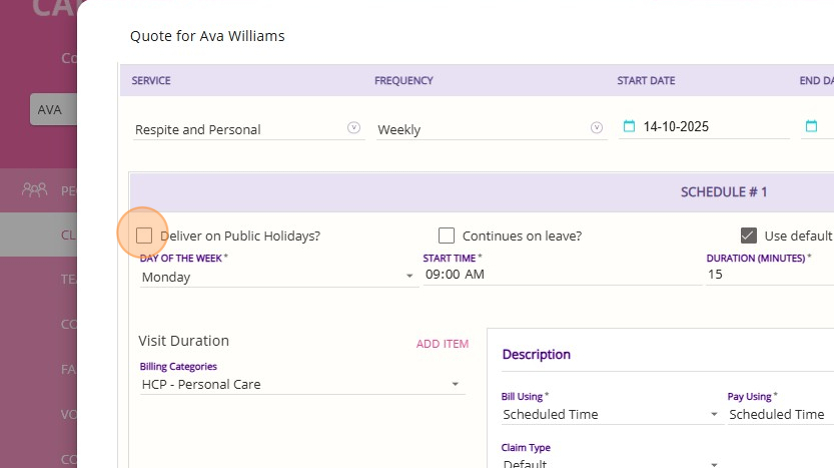Select the Pay Using Scheduled Time field
The height and width of the screenshot is (468, 834).
(778, 415)
